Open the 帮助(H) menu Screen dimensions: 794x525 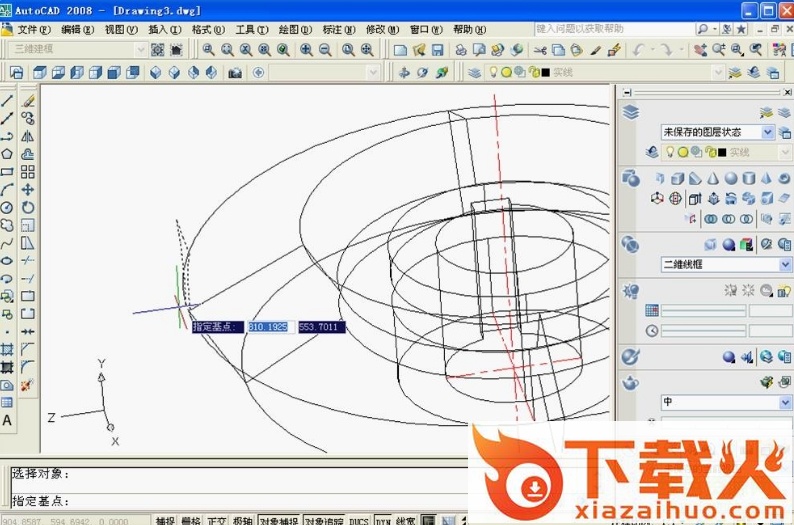(x=469, y=29)
